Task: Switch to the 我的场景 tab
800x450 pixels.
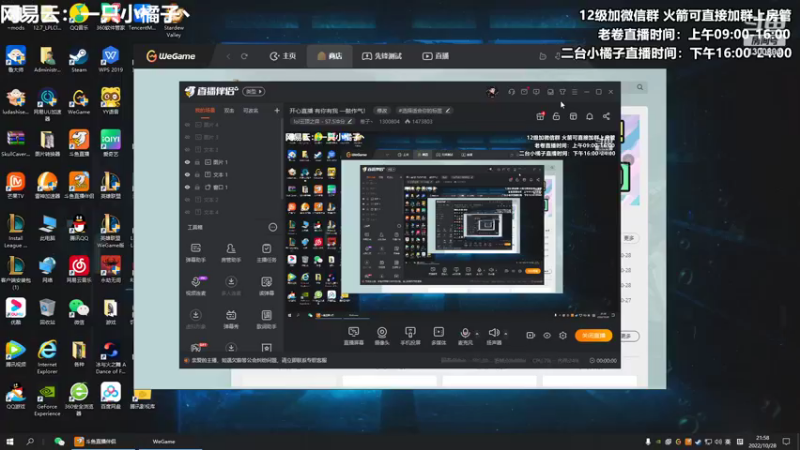Action: click(205, 111)
